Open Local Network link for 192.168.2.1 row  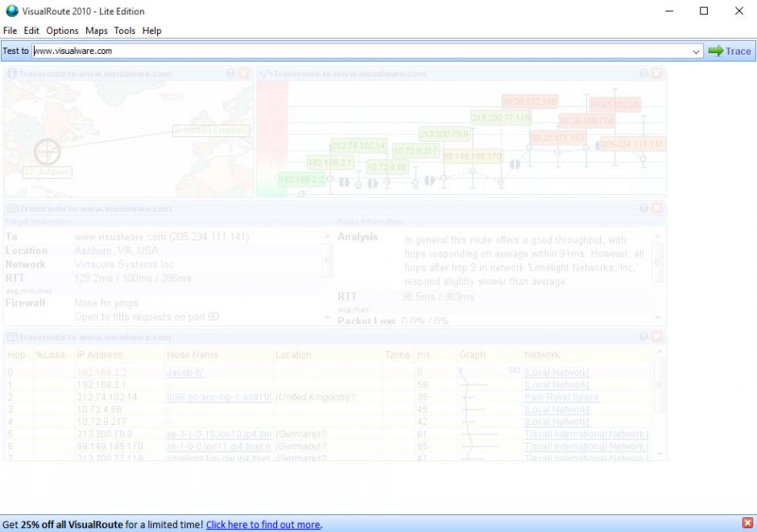556,385
